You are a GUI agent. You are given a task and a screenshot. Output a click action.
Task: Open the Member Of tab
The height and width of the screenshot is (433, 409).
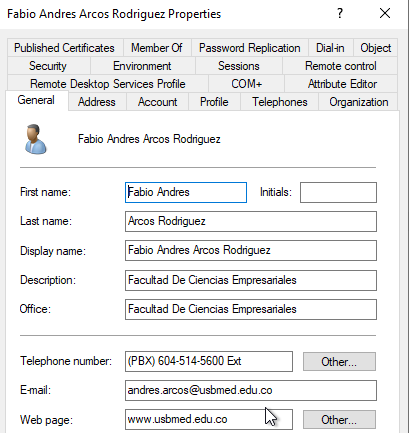click(x=157, y=48)
